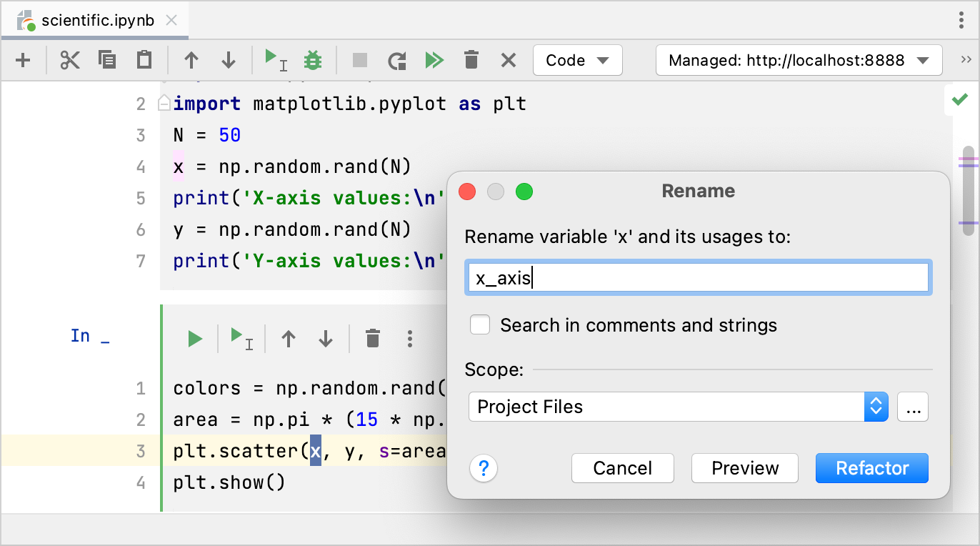
Task: Paste the cell with the clipboard icon
Action: pyautogui.click(x=144, y=60)
